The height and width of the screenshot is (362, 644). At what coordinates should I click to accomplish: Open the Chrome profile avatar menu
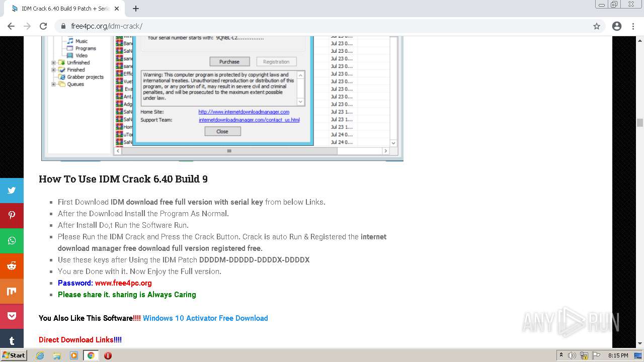(x=617, y=26)
